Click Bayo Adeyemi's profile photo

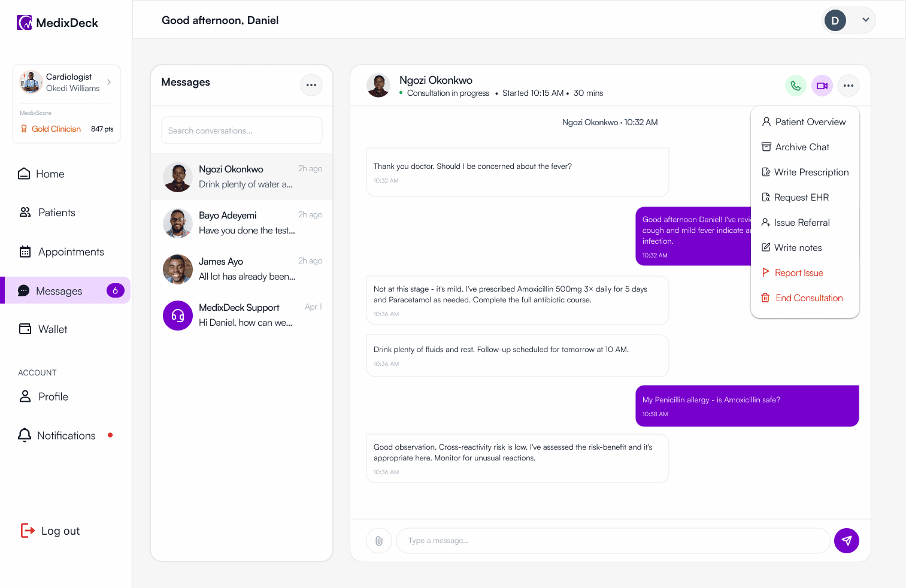click(x=178, y=223)
